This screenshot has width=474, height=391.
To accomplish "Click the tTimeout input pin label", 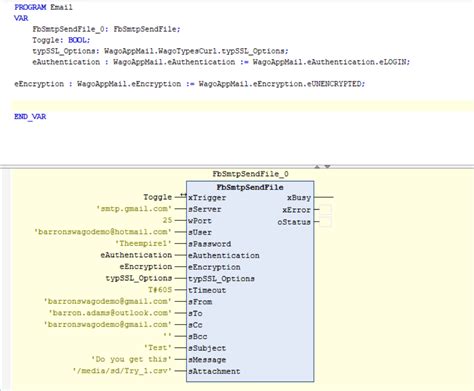I will 207,290.
